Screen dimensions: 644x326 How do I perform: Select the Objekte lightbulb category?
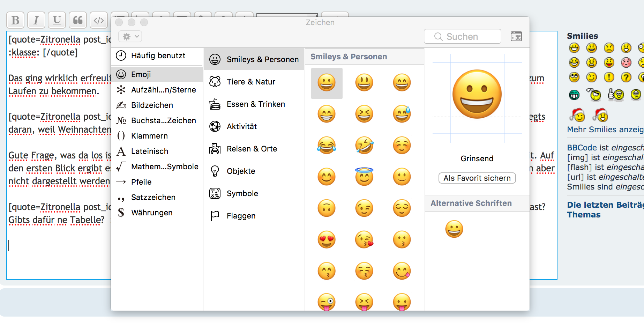pyautogui.click(x=241, y=171)
